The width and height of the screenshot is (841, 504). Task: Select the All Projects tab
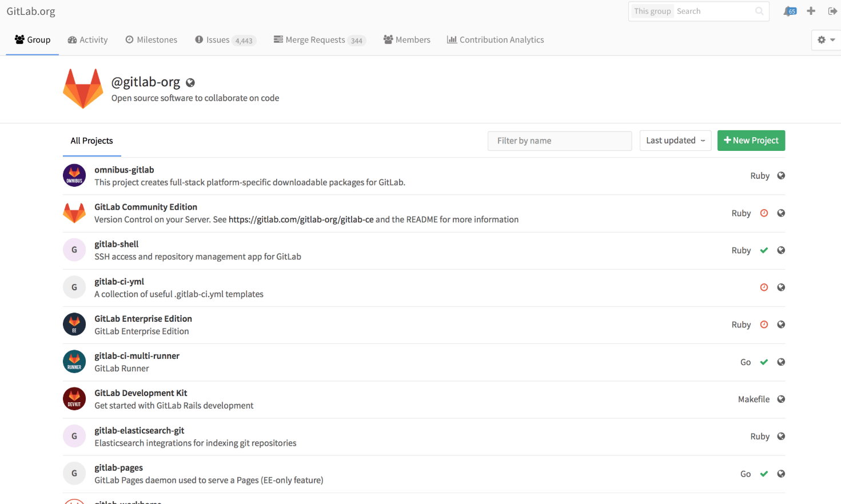(x=92, y=141)
